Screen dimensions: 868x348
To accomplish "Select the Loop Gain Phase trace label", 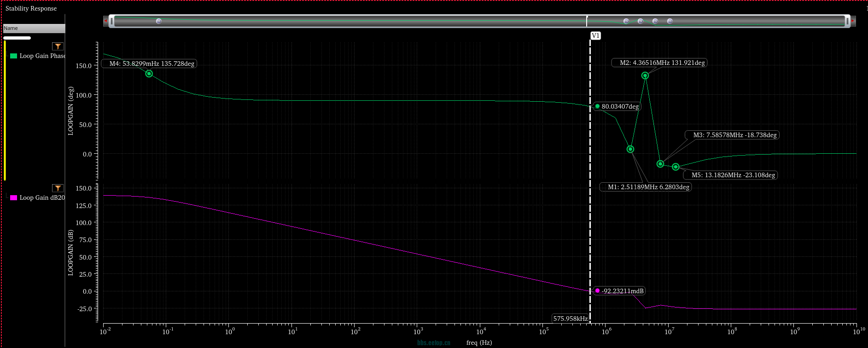I will coord(42,56).
